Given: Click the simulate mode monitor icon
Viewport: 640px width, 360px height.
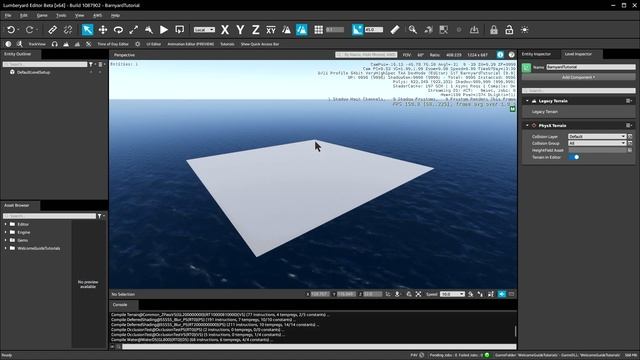Looking at the screenshot, I should (x=179, y=30).
